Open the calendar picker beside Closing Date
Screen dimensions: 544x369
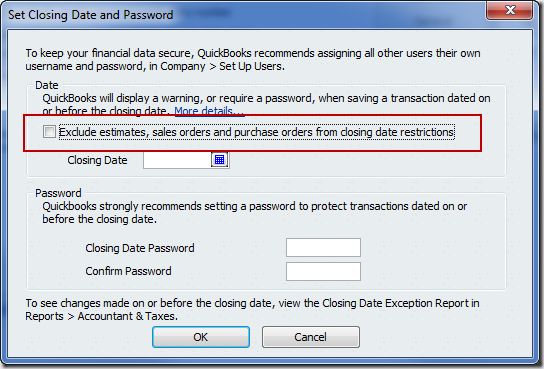coord(219,160)
